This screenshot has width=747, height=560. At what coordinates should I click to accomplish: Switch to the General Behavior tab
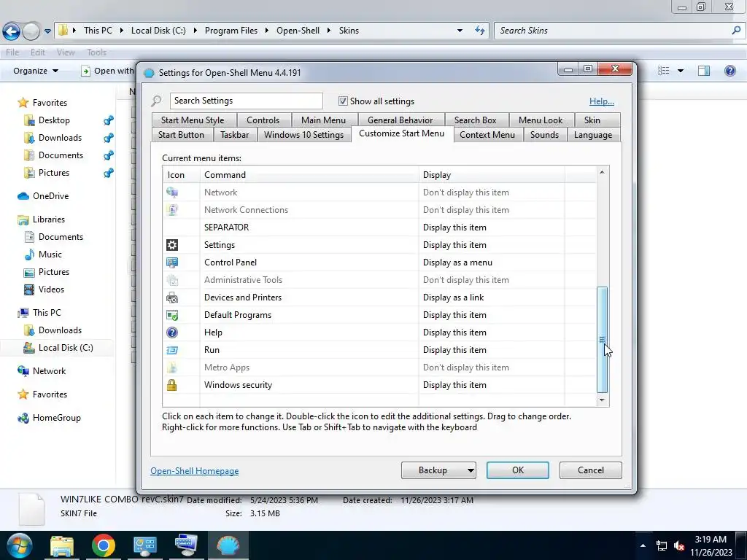(x=400, y=120)
